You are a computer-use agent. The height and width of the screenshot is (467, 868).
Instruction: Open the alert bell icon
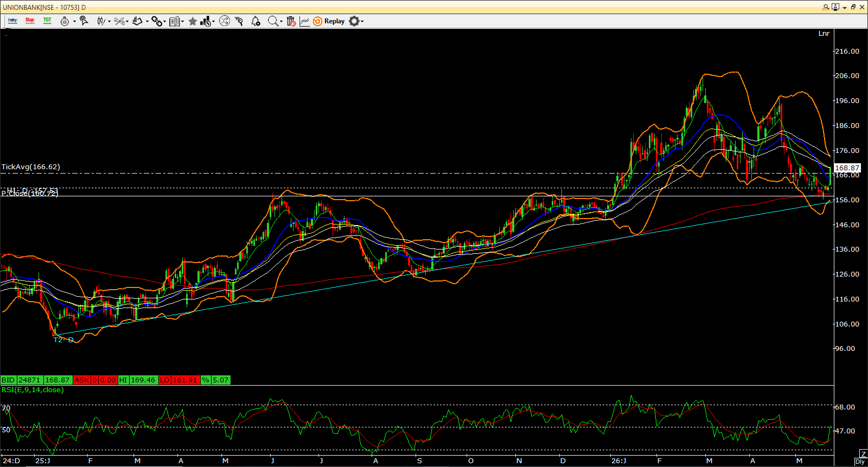[256, 21]
